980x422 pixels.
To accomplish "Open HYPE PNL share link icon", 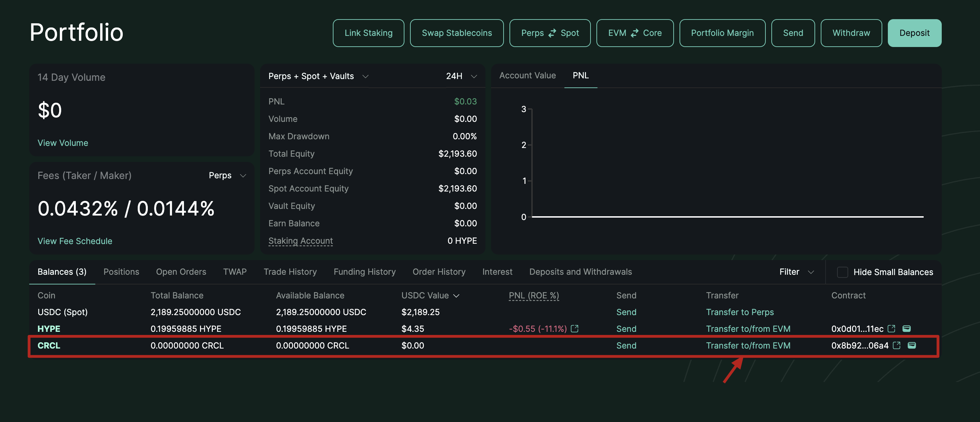I will tap(575, 328).
